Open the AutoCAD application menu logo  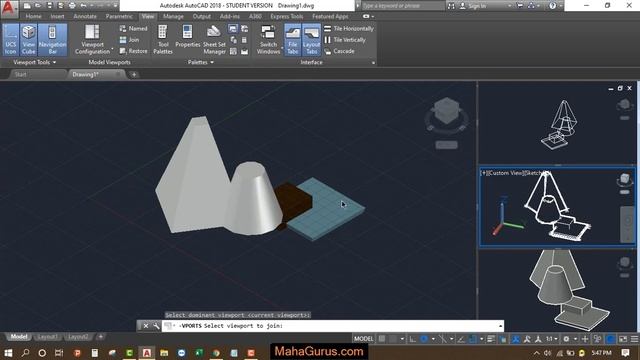(9, 8)
